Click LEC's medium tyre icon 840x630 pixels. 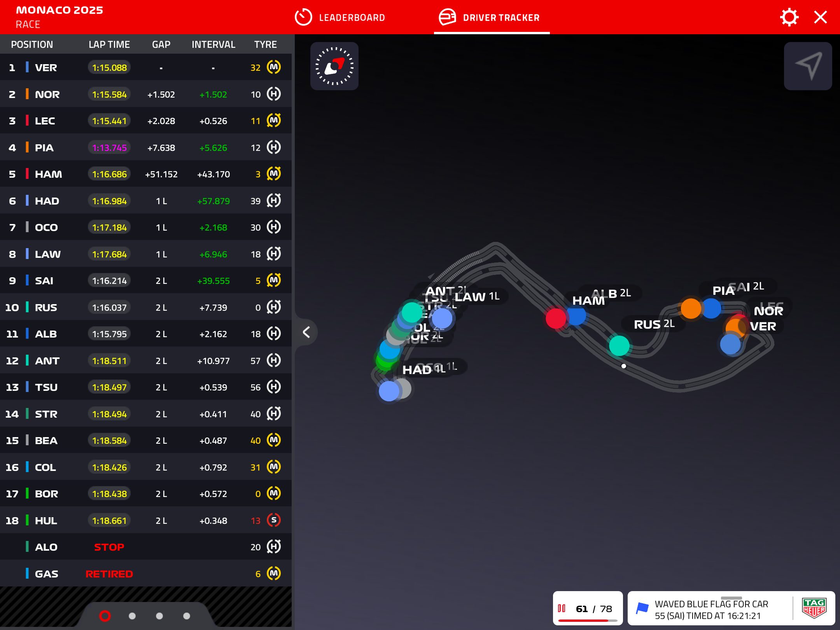274,121
